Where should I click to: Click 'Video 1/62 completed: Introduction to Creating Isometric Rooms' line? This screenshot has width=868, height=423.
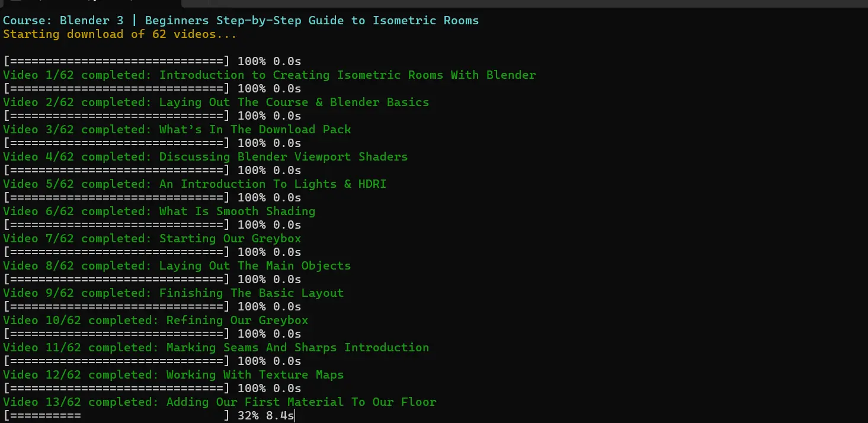[x=270, y=75]
